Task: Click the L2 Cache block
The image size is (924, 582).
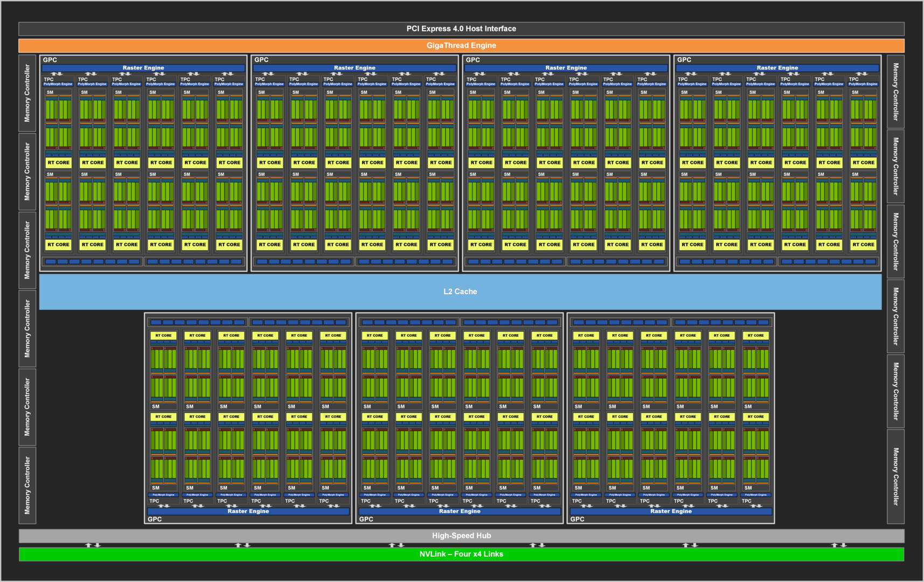Action: [461, 292]
